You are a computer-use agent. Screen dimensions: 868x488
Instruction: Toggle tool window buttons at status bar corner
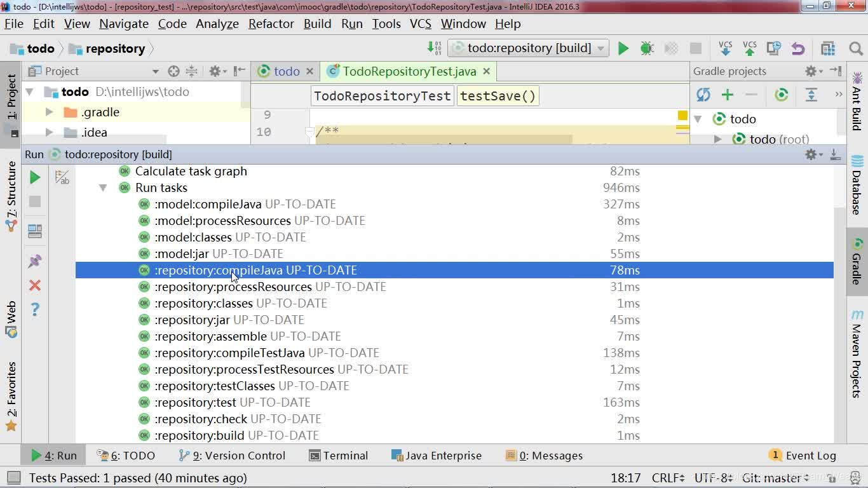click(13, 478)
